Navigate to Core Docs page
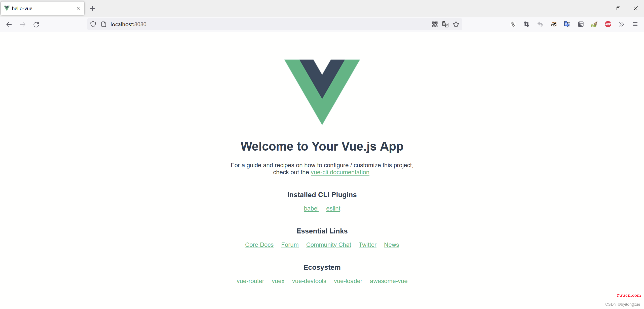Image resolution: width=644 pixels, height=309 pixels. click(259, 245)
